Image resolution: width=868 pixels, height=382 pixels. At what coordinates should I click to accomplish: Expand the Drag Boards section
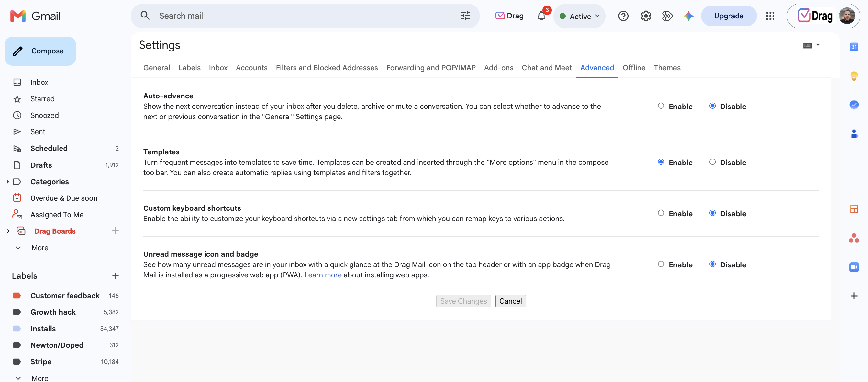point(8,231)
